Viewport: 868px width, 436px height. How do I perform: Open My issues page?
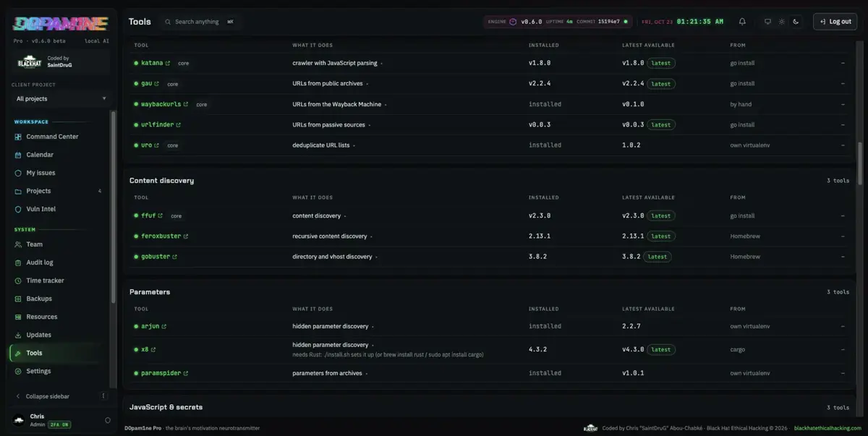[59, 173]
